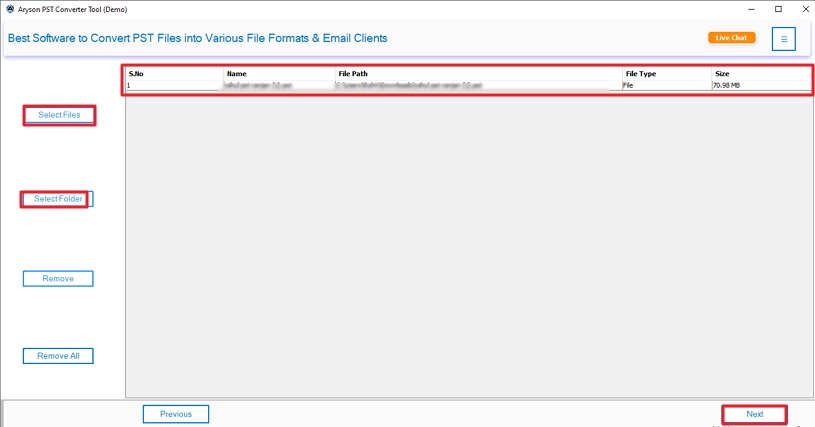Open the hamburger menu icon
Screen dimensions: 815x427
tap(783, 39)
